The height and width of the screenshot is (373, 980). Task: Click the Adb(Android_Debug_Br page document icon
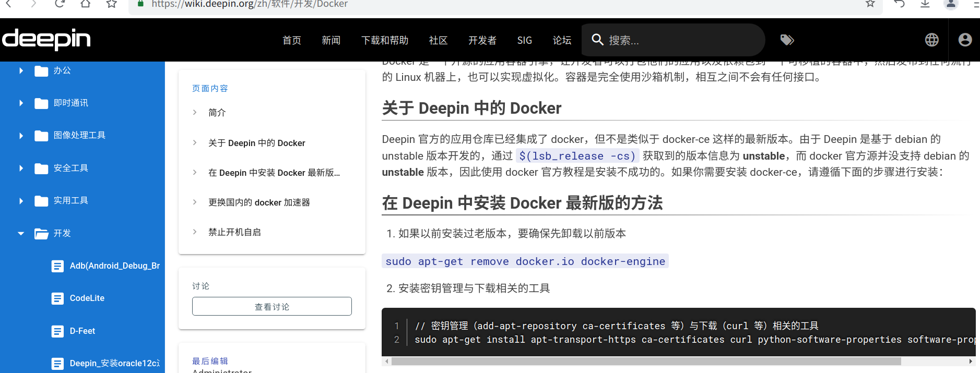[57, 266]
